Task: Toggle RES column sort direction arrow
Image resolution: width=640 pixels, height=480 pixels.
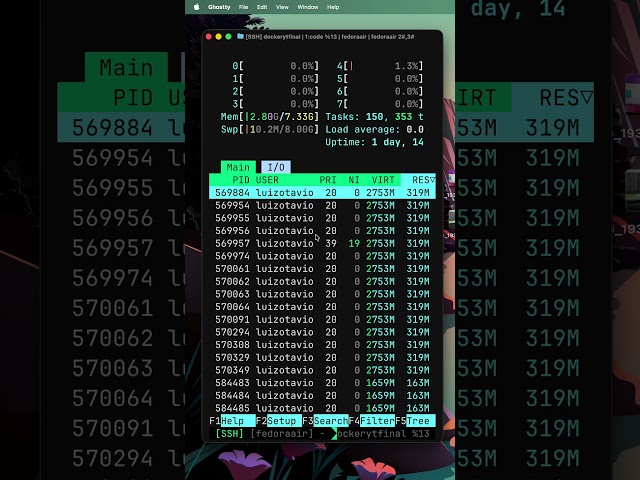Action: 433,180
